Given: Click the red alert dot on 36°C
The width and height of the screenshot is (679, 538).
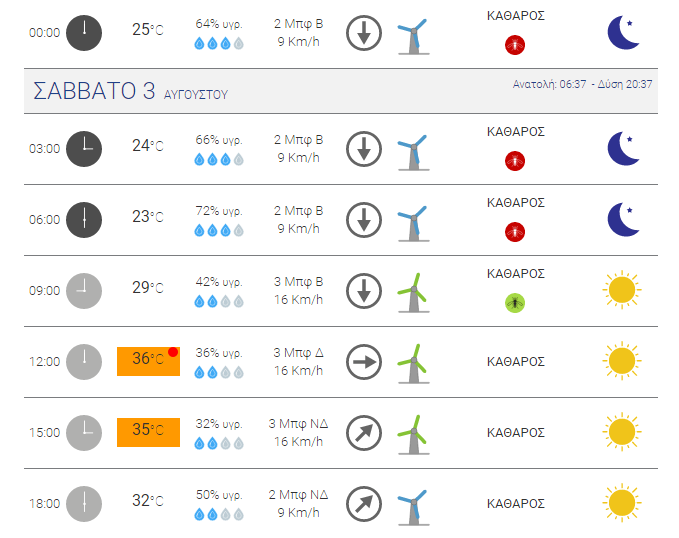Looking at the screenshot, I should pos(173,352).
